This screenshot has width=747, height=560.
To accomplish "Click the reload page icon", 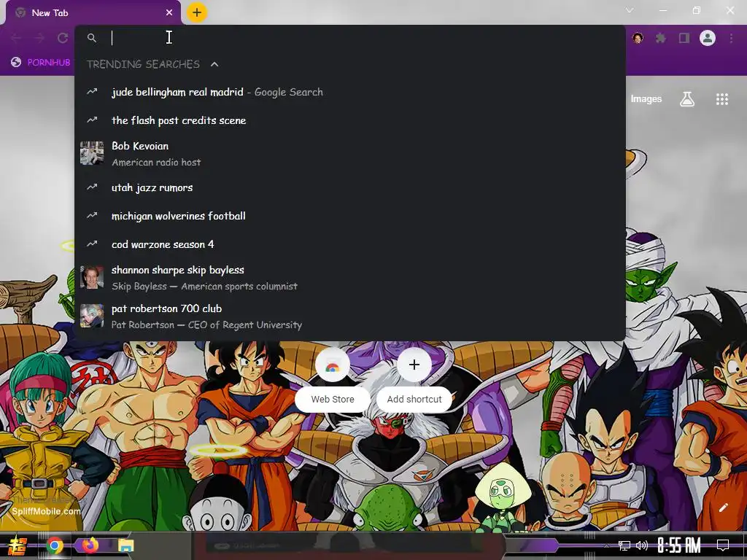I will 63,38.
